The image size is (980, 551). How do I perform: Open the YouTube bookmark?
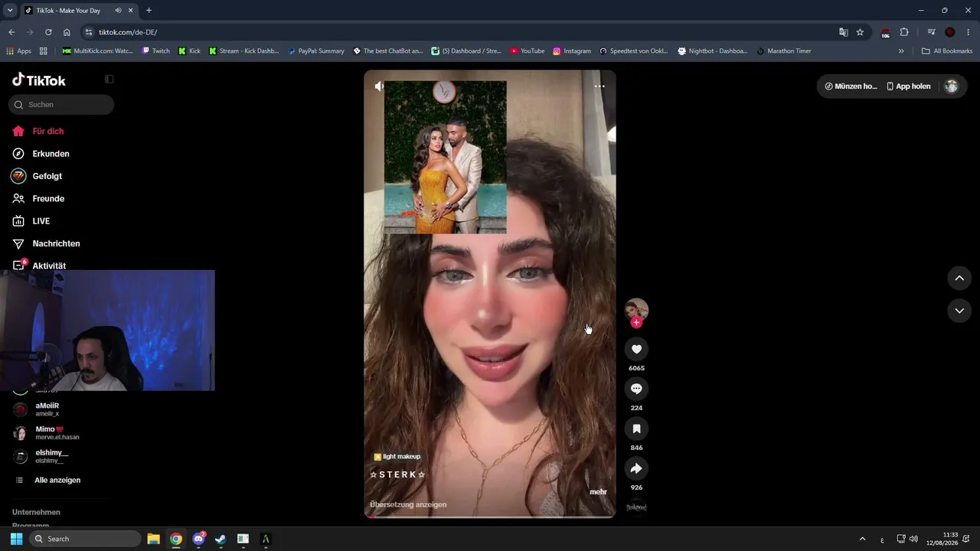pyautogui.click(x=527, y=51)
